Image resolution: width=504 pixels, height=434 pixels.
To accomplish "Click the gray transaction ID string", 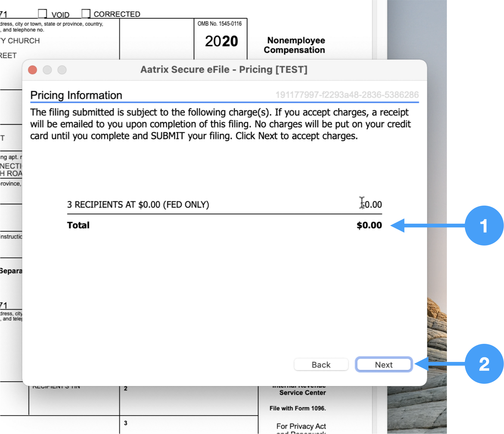I will click(347, 95).
